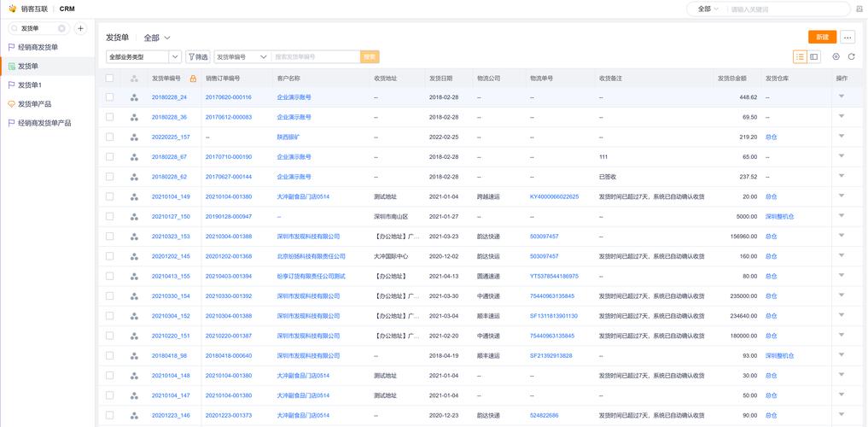Check the box for row 20180228_36
This screenshot has height=427, width=868.
[109, 117]
